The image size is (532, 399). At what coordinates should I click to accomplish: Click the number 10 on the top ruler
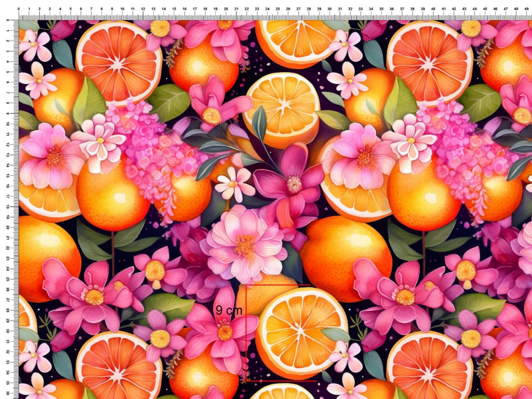[122, 9]
